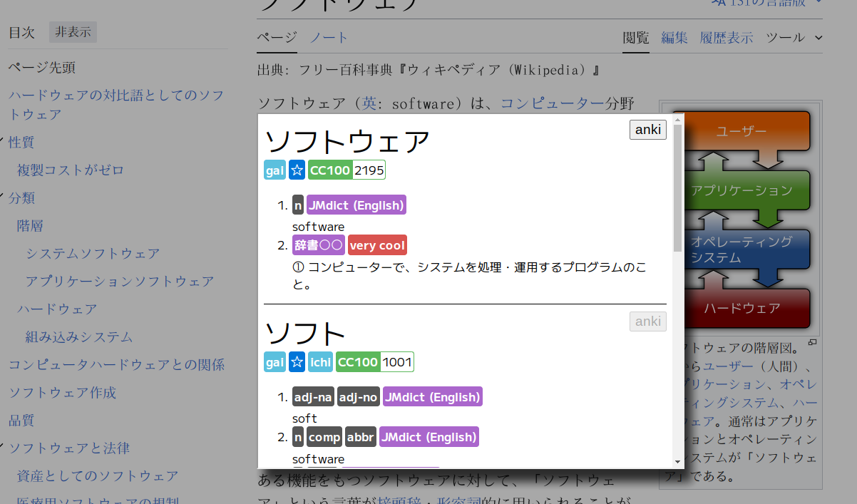This screenshot has height=504, width=857.
Task: Collapse the ソフトウェアと法律 contents section
Action: pos(3,448)
